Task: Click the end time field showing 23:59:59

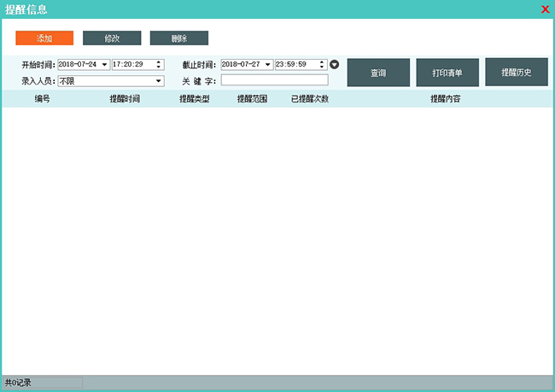Action: point(295,65)
